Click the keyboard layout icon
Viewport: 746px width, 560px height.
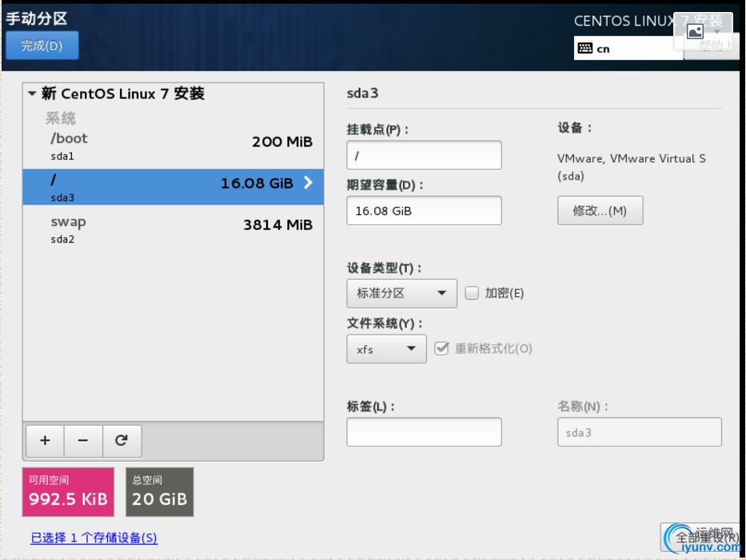click(x=584, y=49)
